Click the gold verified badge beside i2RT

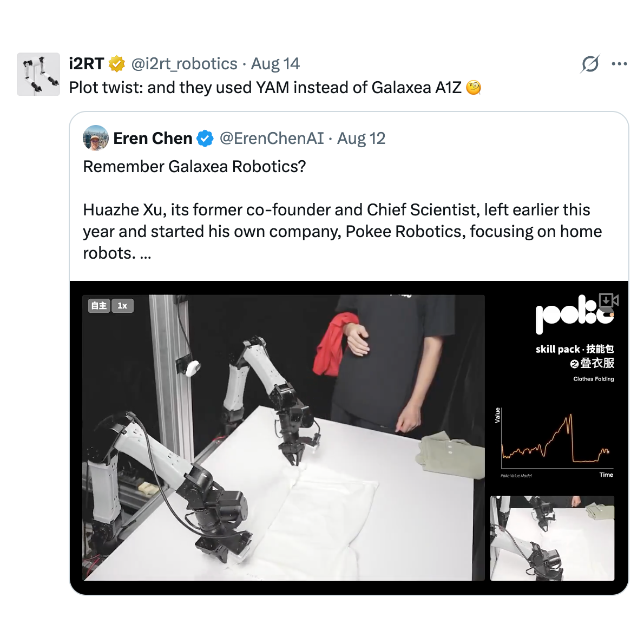[117, 64]
